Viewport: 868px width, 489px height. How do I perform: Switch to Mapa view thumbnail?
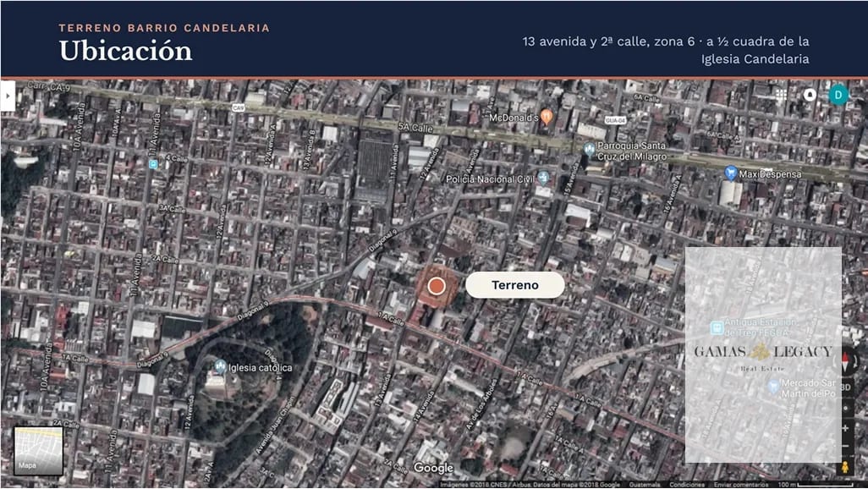38,450
